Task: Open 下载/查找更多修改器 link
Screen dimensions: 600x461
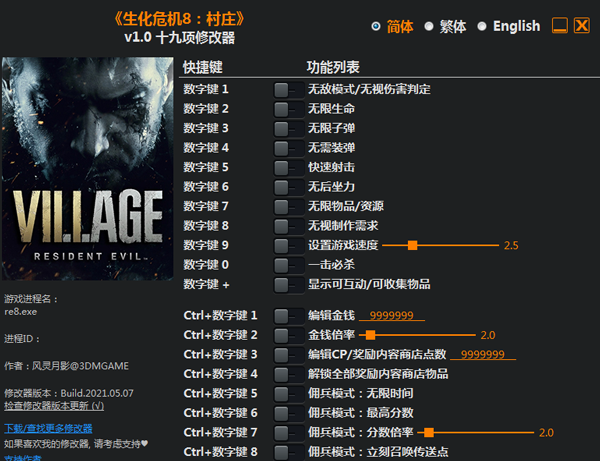Action: (x=48, y=428)
